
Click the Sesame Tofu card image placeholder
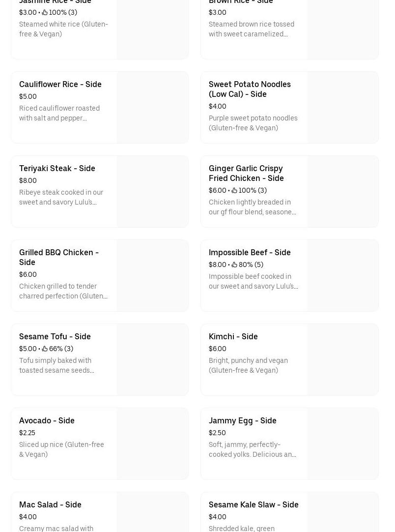point(152,359)
